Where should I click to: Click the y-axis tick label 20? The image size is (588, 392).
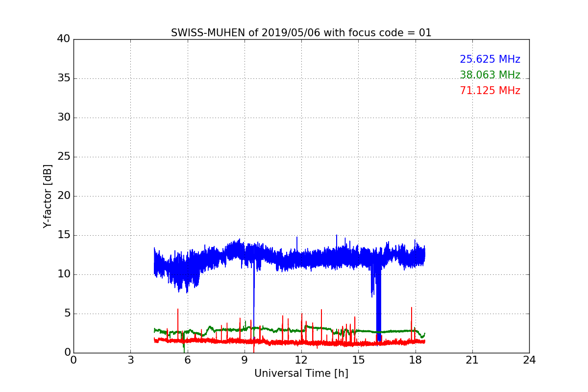coord(64,196)
